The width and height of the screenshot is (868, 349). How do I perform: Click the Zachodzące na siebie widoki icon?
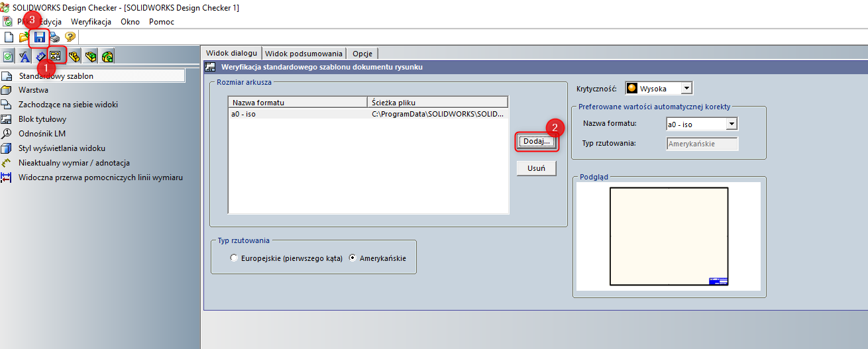7,105
